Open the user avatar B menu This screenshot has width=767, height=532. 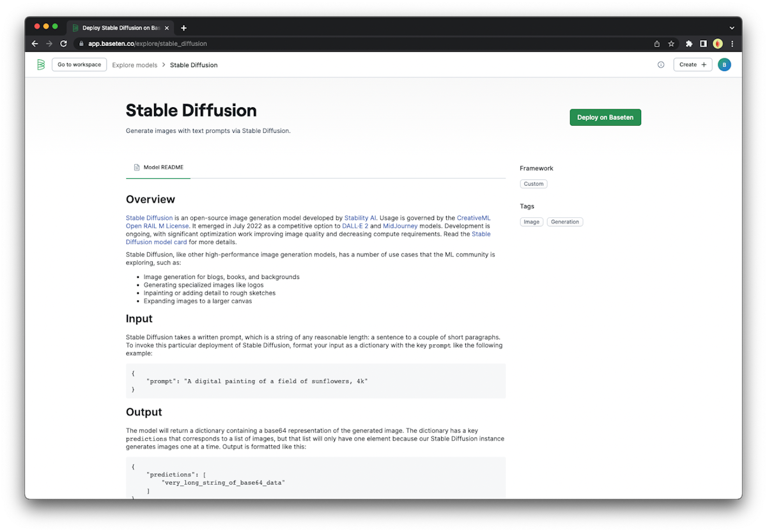[724, 65]
